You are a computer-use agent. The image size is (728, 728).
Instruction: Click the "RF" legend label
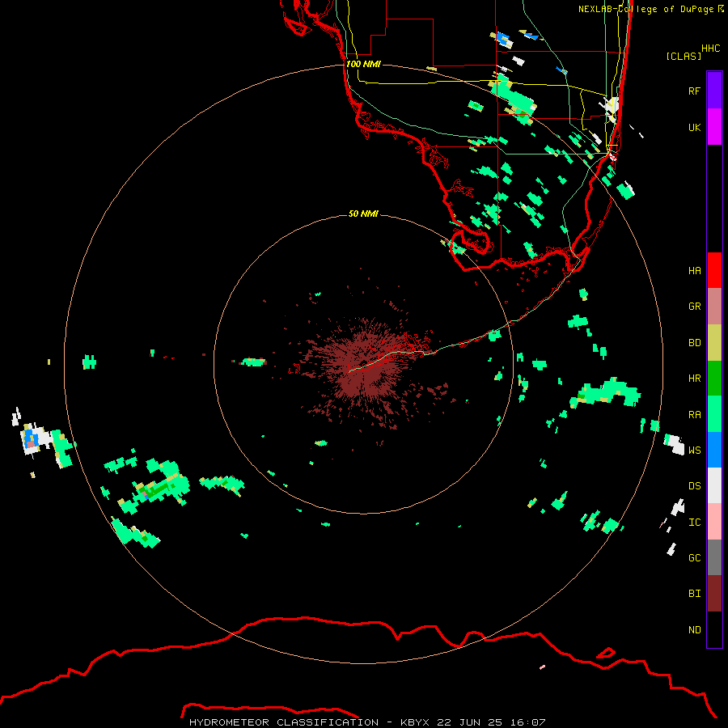tap(695, 91)
